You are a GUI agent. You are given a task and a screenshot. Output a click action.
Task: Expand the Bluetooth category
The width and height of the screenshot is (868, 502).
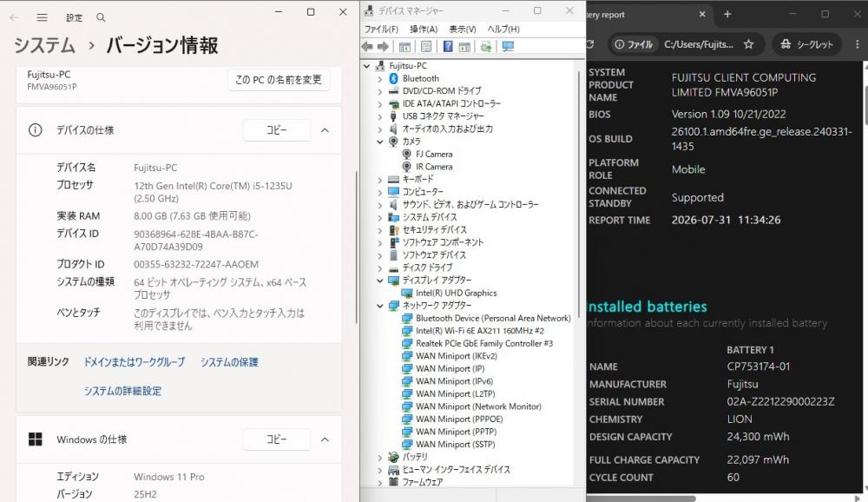pyautogui.click(x=380, y=79)
